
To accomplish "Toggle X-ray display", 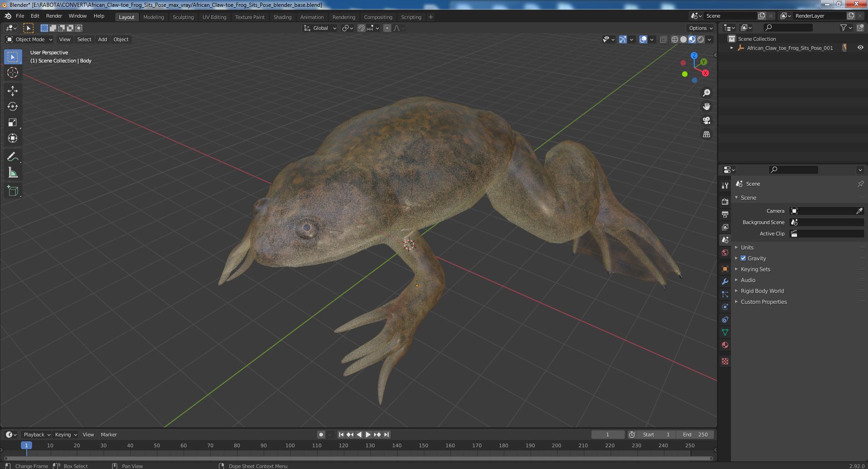I will [x=663, y=39].
